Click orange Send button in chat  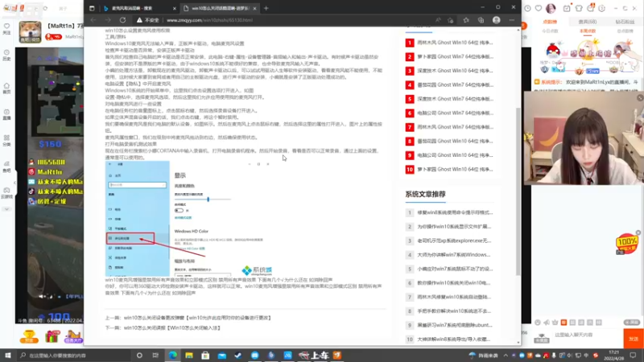[634, 339]
